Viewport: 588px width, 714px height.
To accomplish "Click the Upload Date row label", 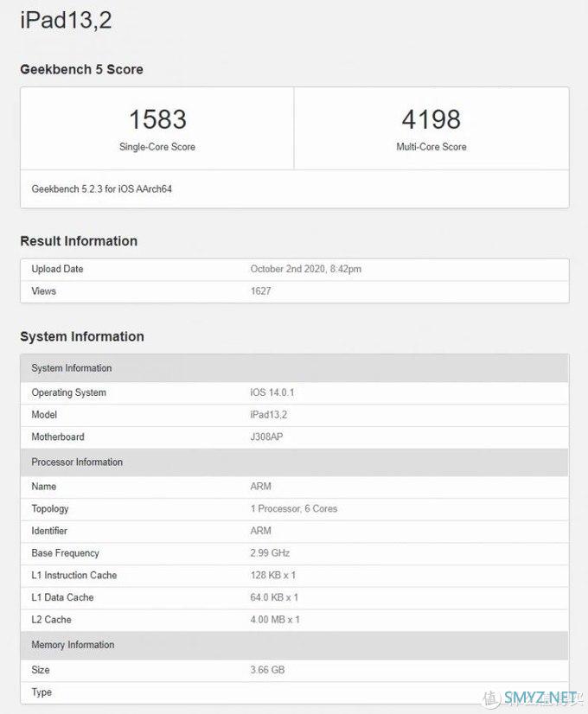I will click(x=57, y=269).
